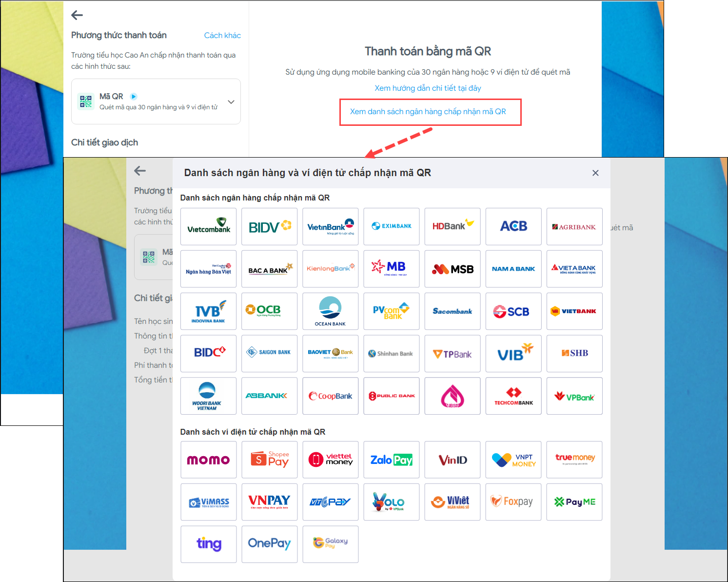Choose the Ngân hàng Bản Việt logo
728x582 pixels.
(209, 269)
